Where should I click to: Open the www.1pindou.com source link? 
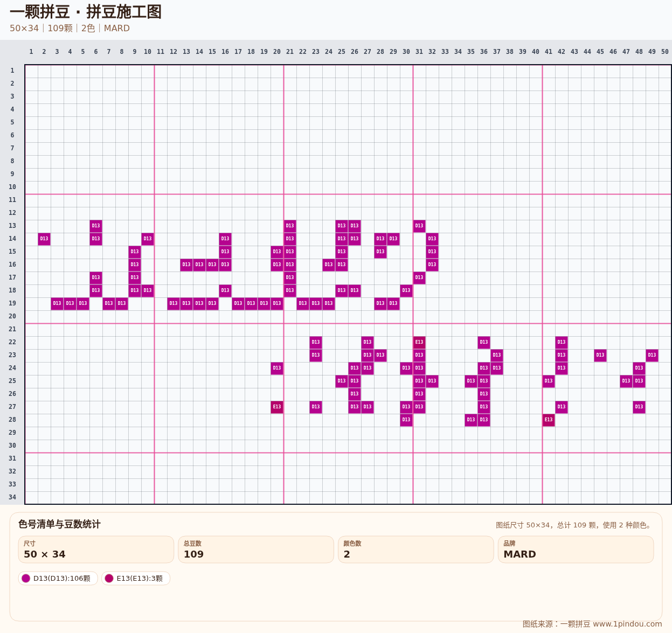(x=627, y=624)
